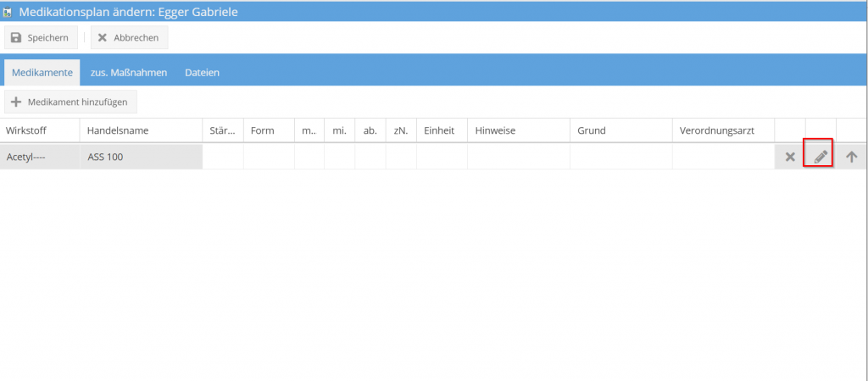Click the empty Verordnungsarzt cell of ASS 100

click(x=724, y=157)
